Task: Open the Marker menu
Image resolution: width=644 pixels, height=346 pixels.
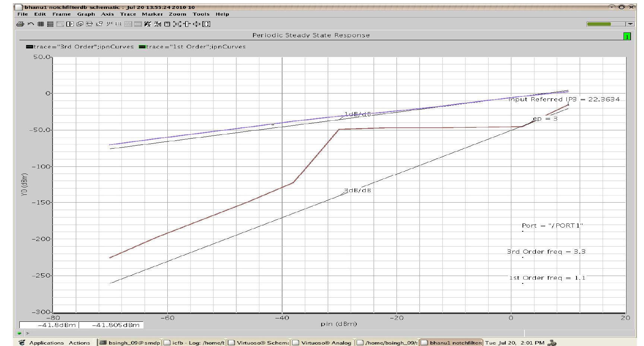Action: (x=152, y=14)
